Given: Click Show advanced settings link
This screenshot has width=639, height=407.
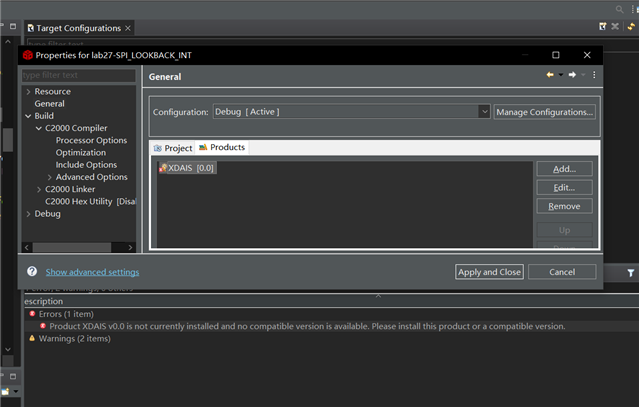Looking at the screenshot, I should pyautogui.click(x=92, y=272).
